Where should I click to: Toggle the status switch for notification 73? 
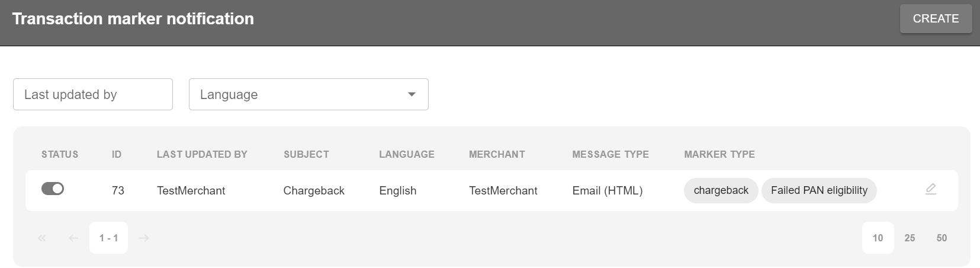53,189
